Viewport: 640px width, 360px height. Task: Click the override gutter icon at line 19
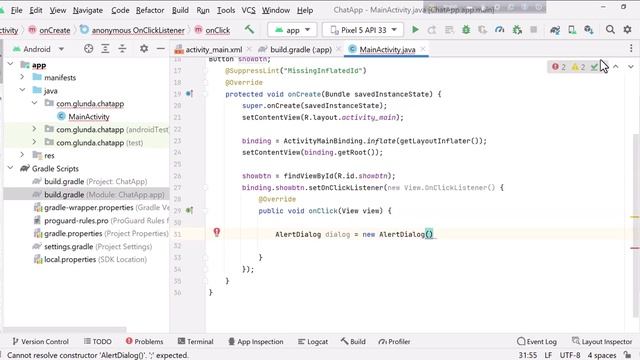coord(189,94)
